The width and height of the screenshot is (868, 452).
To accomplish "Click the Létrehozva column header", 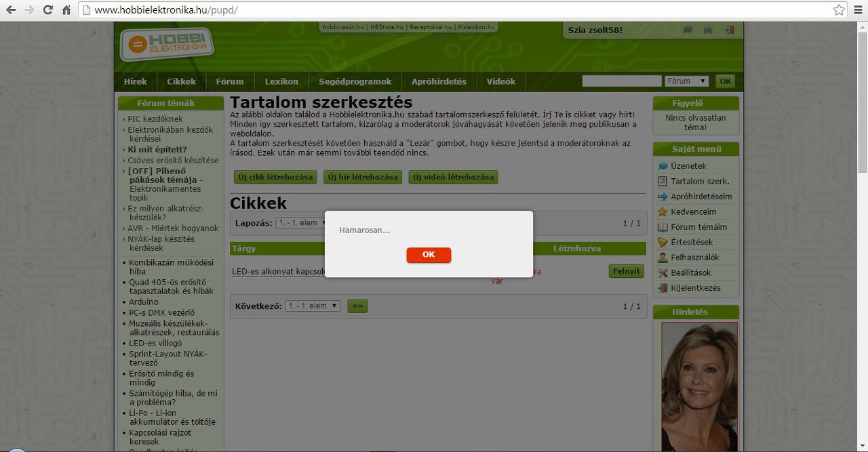I will [x=577, y=249].
